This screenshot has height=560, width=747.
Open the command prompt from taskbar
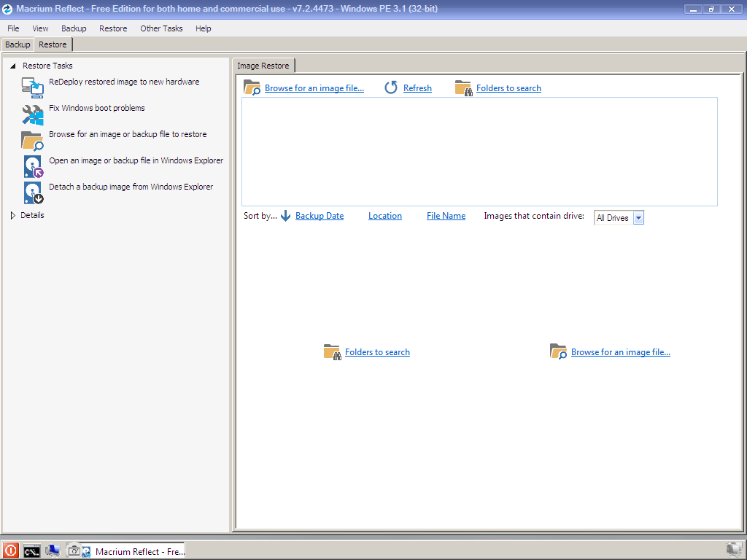coord(32,551)
